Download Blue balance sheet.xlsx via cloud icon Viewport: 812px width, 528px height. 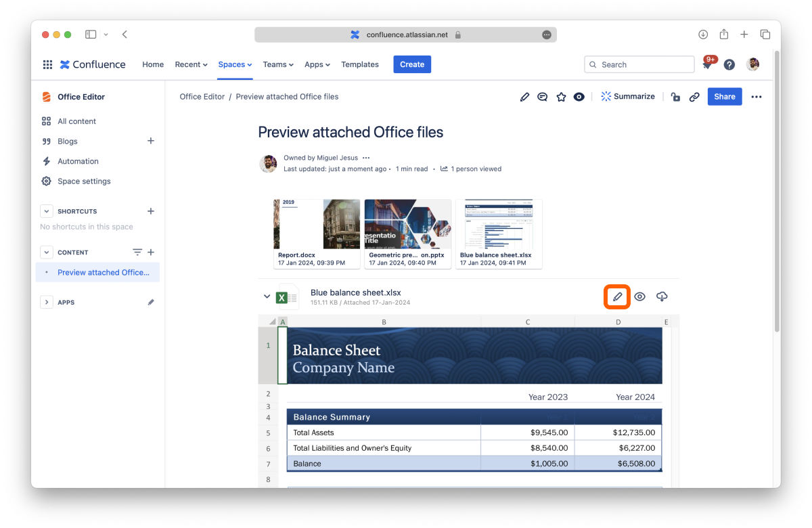point(662,296)
